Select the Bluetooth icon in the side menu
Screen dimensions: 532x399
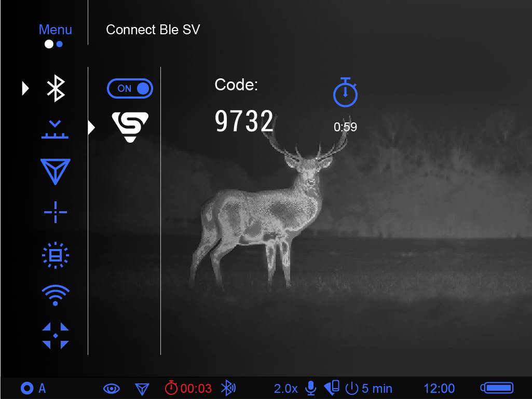pos(56,88)
